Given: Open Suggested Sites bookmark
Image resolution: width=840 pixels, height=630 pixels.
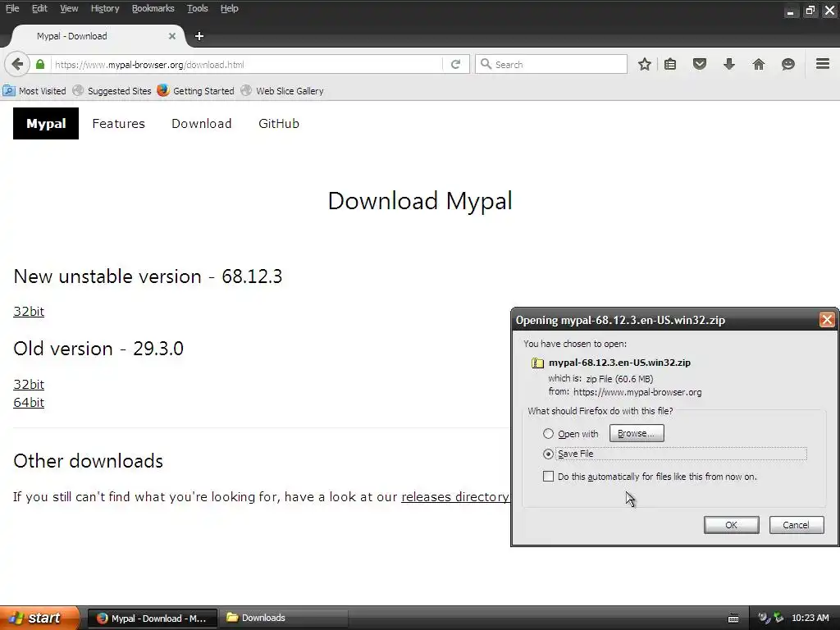Looking at the screenshot, I should click(112, 90).
